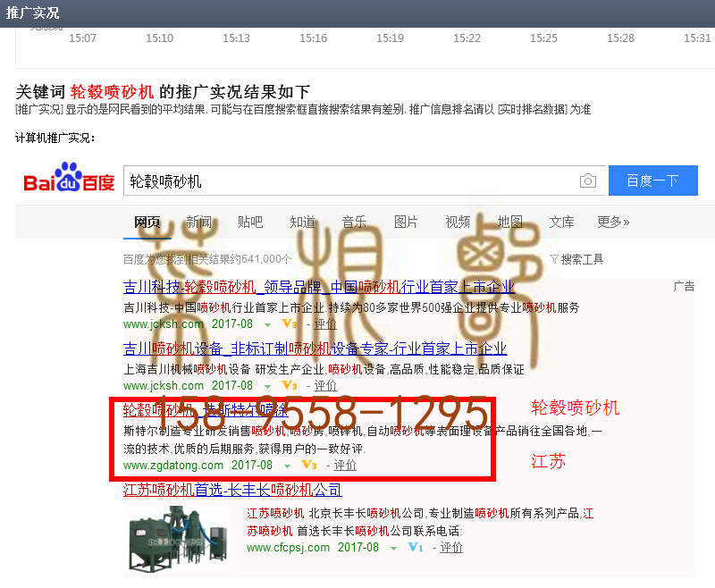Click 评价 link beside www.zgdatong.com
Viewport: 715px width, 588px height.
345,466
